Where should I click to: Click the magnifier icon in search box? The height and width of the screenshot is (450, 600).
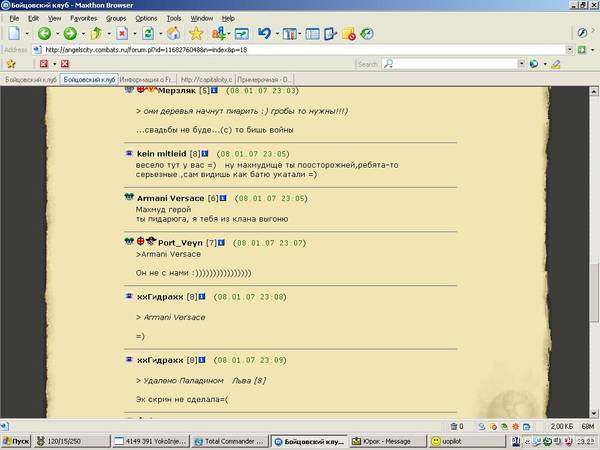click(388, 64)
